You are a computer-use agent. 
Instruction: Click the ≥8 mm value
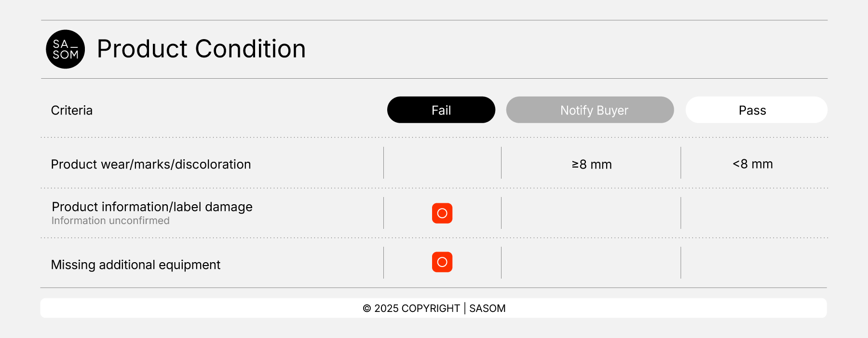point(592,165)
